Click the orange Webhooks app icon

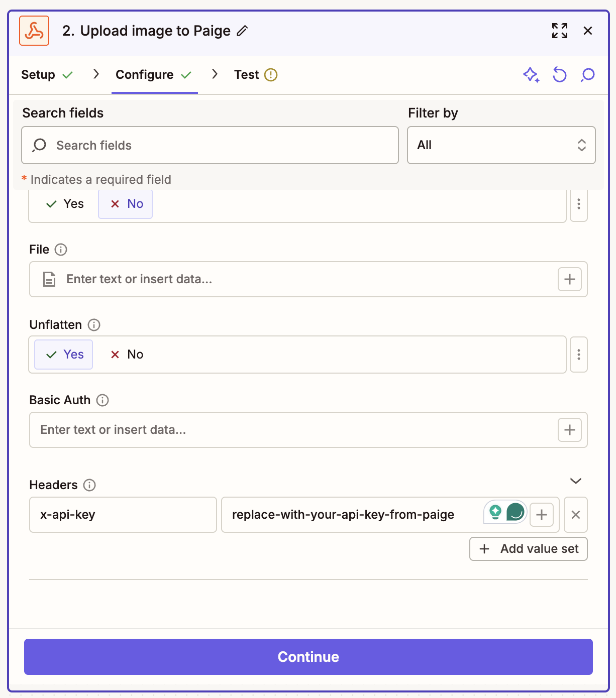click(34, 31)
